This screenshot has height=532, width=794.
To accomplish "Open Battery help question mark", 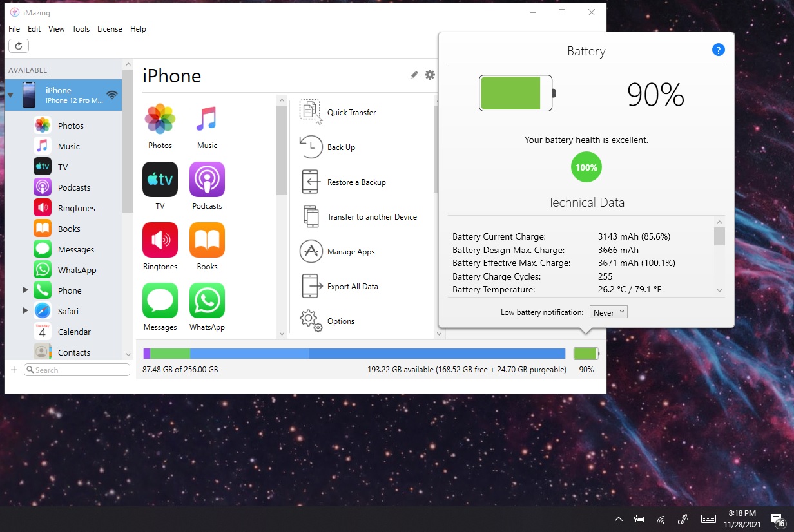I will pyautogui.click(x=718, y=50).
